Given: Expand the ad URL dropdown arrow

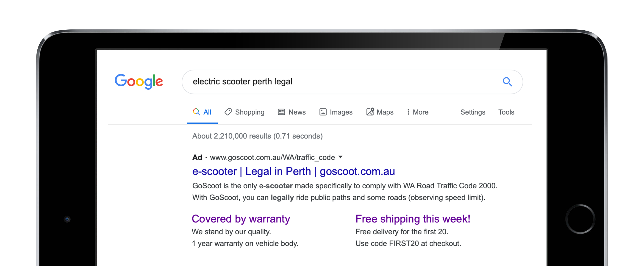Looking at the screenshot, I should point(340,157).
